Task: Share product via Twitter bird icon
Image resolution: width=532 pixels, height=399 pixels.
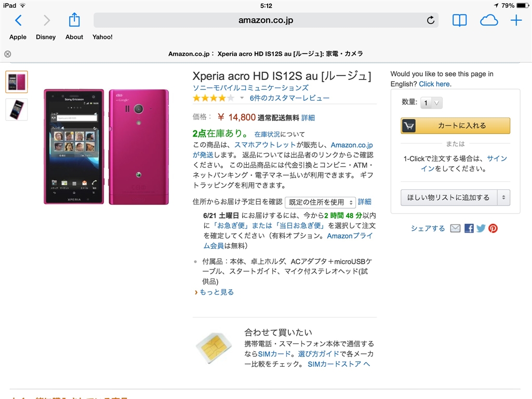Action: coord(481,229)
